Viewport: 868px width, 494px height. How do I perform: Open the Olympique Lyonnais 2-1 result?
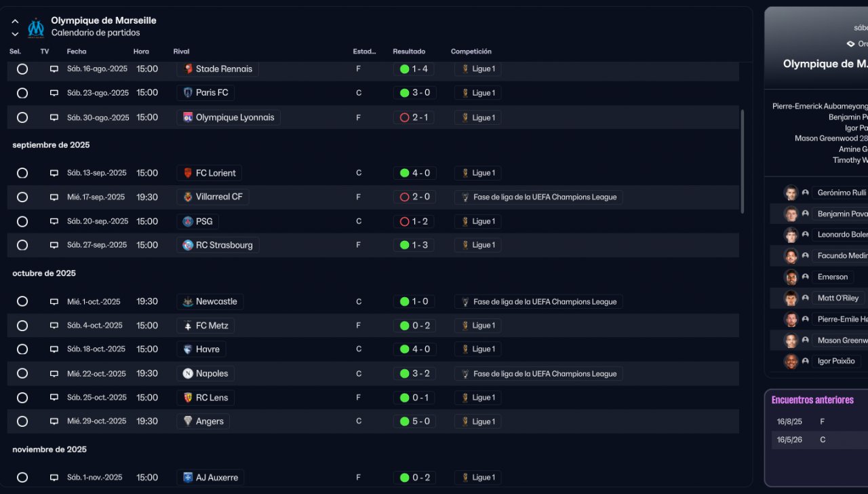(414, 117)
